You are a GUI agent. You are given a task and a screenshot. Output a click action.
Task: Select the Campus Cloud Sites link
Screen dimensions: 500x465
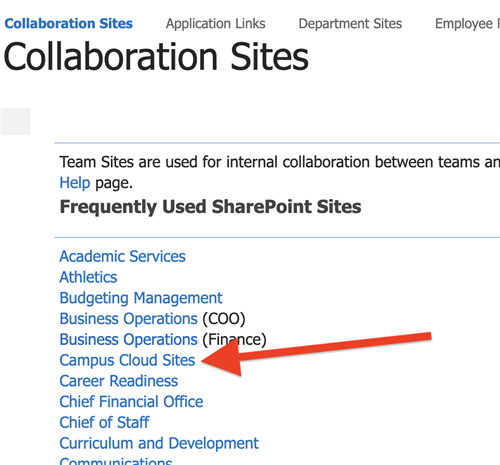point(127,360)
